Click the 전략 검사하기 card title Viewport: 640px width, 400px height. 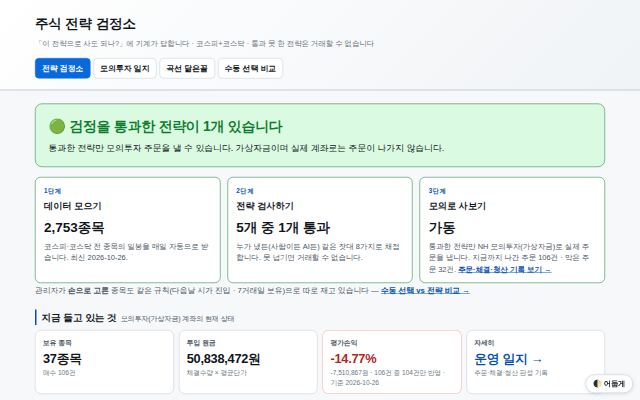265,206
